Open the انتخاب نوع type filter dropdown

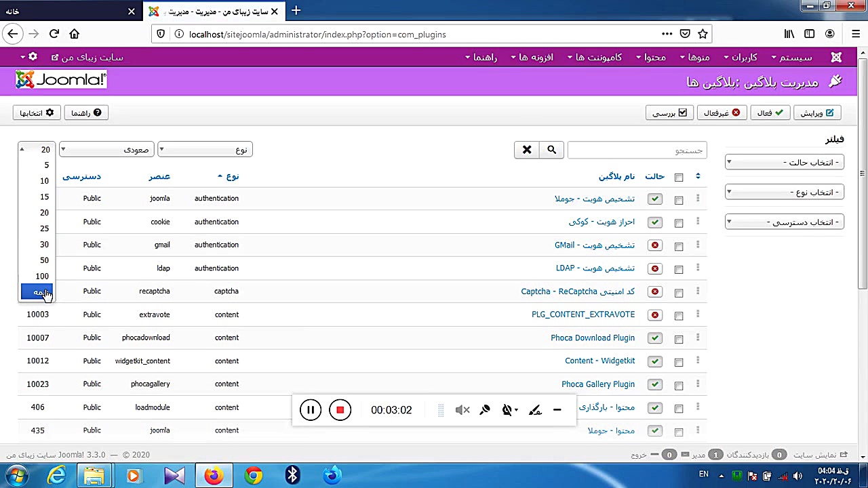pyautogui.click(x=785, y=192)
